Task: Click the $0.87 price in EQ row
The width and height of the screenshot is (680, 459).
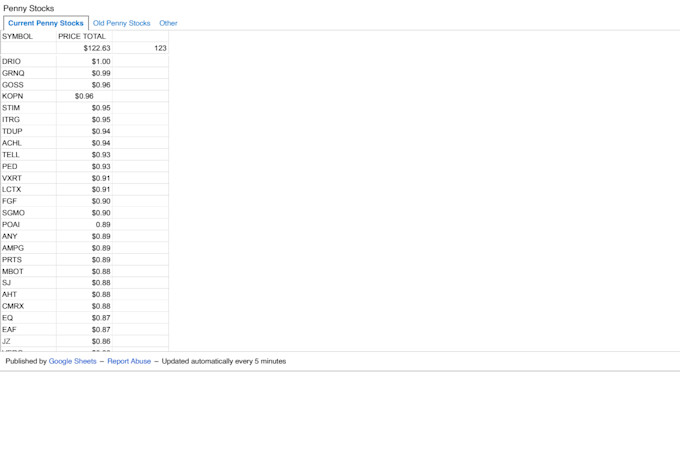Action: (84, 318)
